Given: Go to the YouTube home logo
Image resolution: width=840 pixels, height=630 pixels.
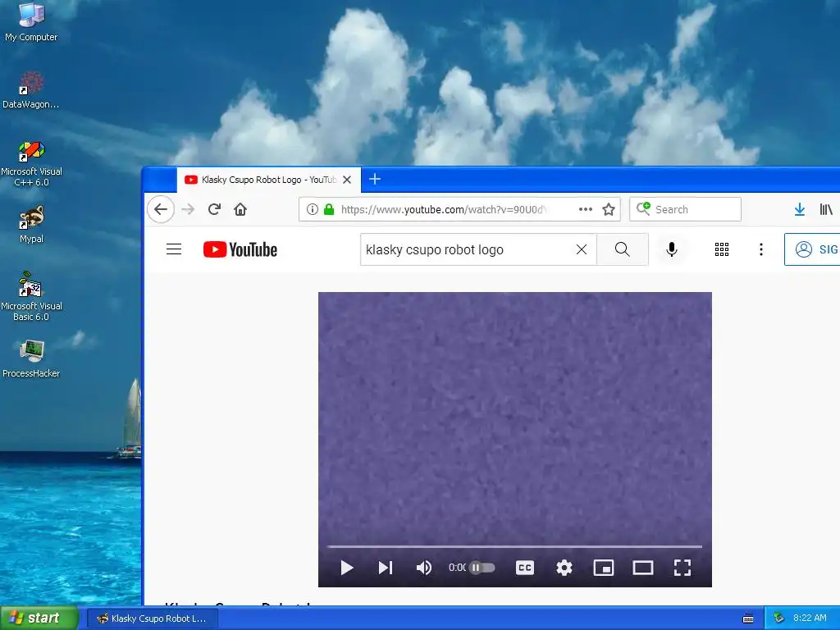Looking at the screenshot, I should 240,249.
